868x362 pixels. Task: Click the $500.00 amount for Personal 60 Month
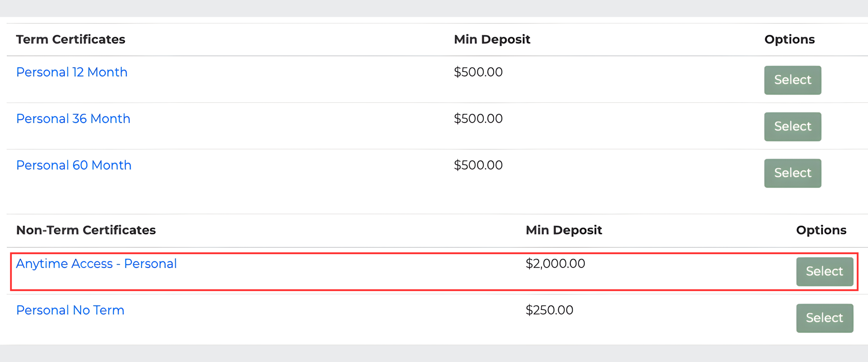pos(478,165)
